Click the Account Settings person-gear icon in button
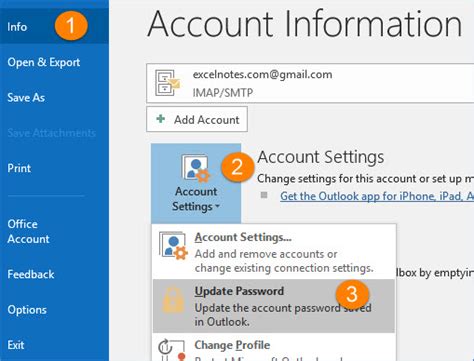Viewport: 474px width, 361px height. click(x=196, y=168)
